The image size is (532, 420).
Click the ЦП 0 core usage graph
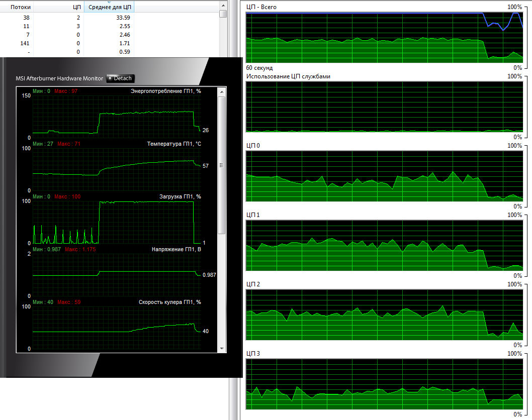(x=384, y=176)
